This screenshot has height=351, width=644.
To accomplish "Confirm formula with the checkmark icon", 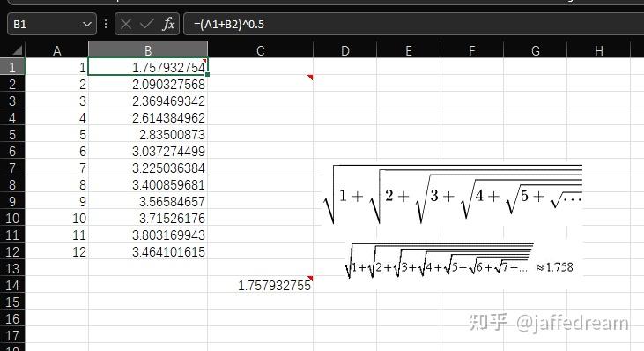I will click(x=146, y=24).
